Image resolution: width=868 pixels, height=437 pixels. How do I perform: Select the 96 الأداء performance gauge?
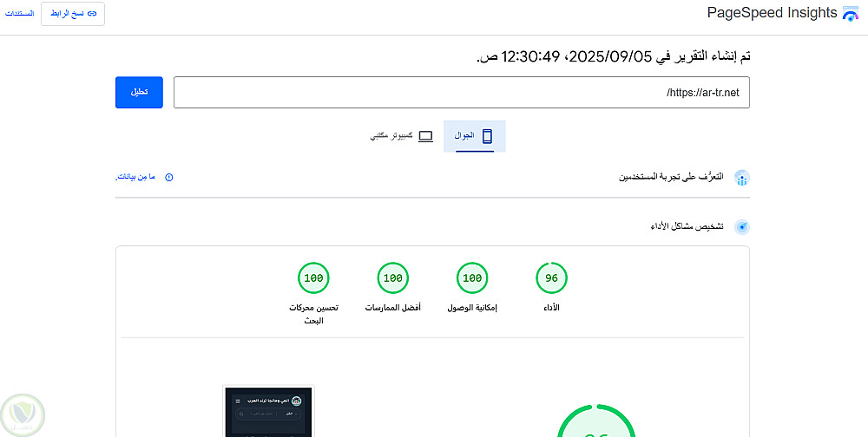[x=551, y=277]
